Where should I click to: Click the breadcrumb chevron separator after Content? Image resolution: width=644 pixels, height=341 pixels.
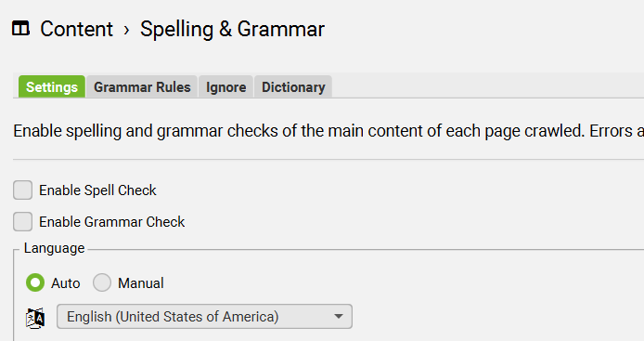coord(127,30)
